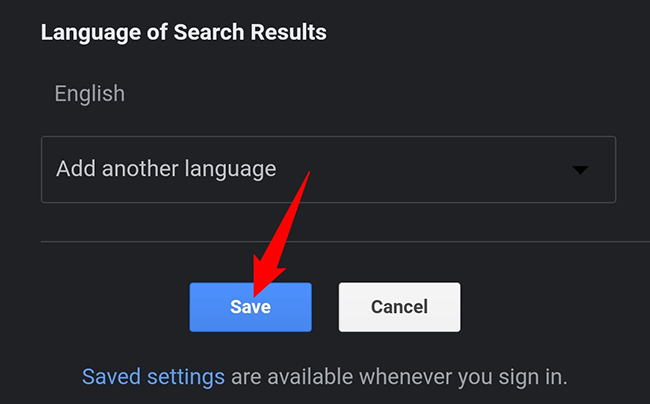
Task: Discard changes with the white Cancel button
Action: 399,307
